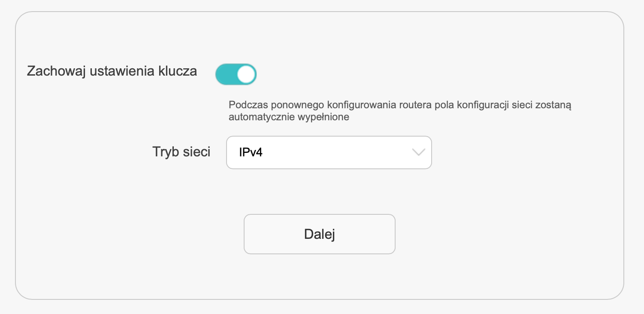Click the Tryb sieci label text
The width and height of the screenshot is (644, 314).
[x=181, y=152]
